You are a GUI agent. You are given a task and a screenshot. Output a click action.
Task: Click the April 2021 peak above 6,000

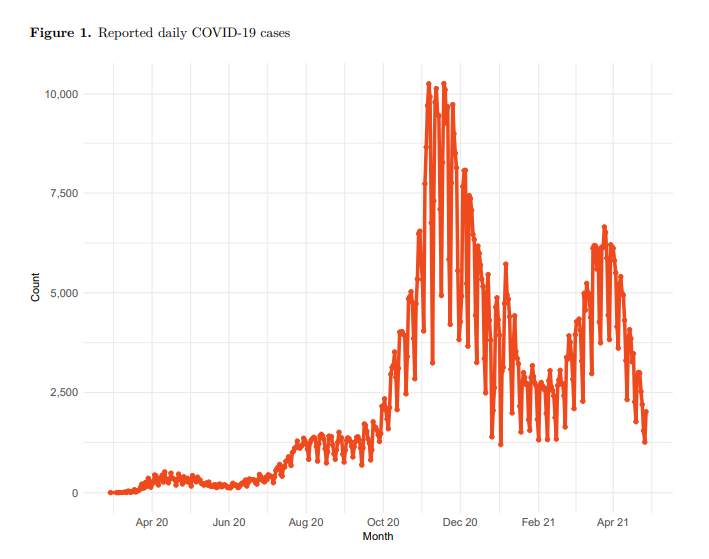click(604, 228)
